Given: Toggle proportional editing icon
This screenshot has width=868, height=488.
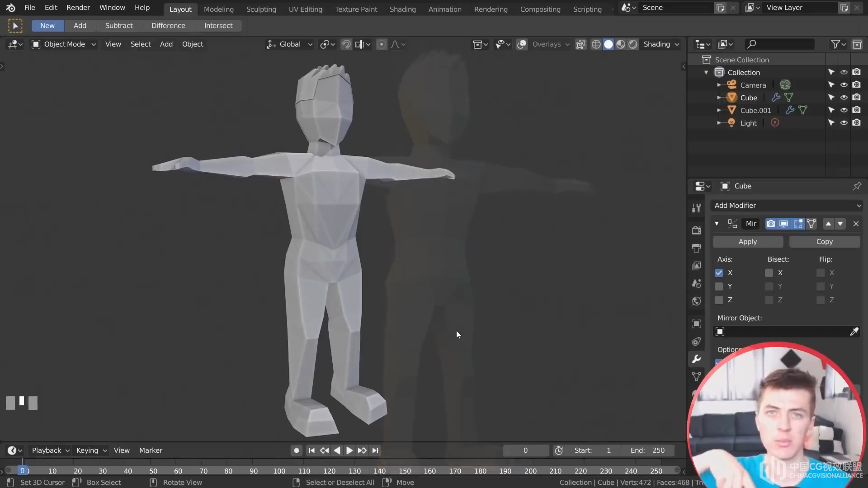Looking at the screenshot, I should [x=382, y=44].
